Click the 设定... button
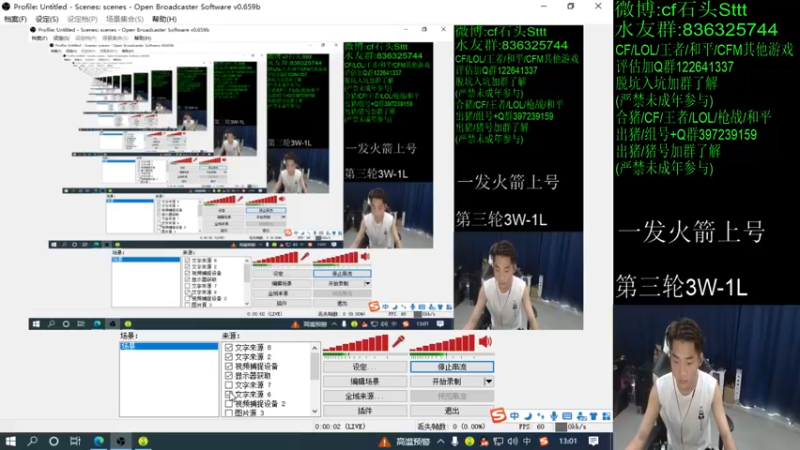Image resolution: width=800 pixels, height=450 pixels. click(x=365, y=367)
